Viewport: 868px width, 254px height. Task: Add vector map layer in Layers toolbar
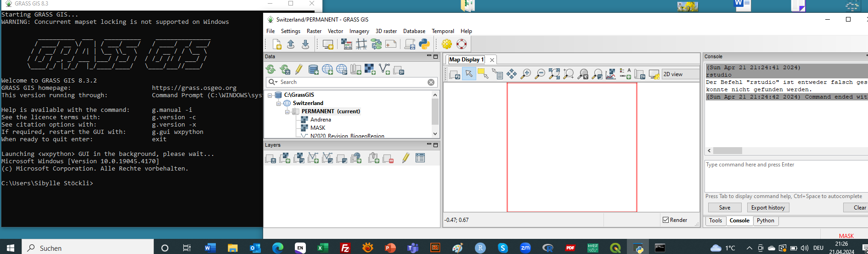[x=314, y=158]
